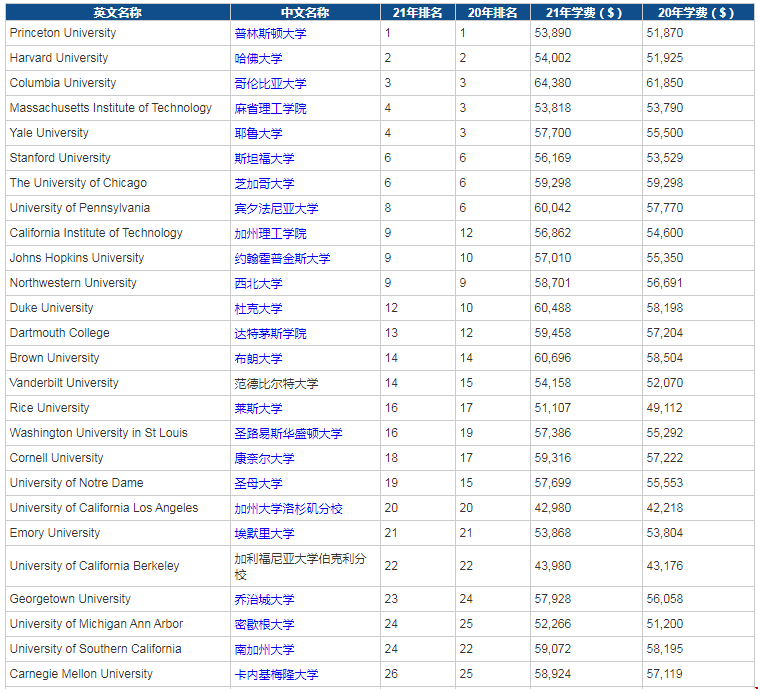Select University of Southern California cell

point(118,649)
